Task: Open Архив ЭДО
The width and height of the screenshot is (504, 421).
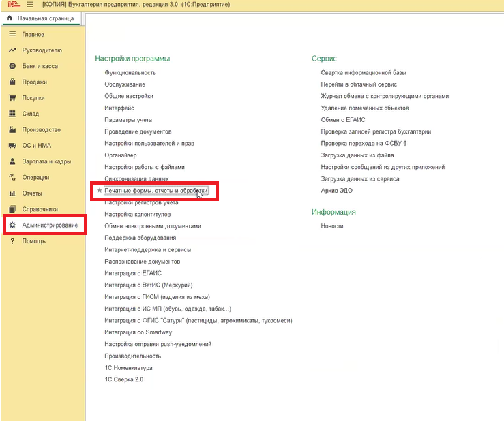Action: 336,191
